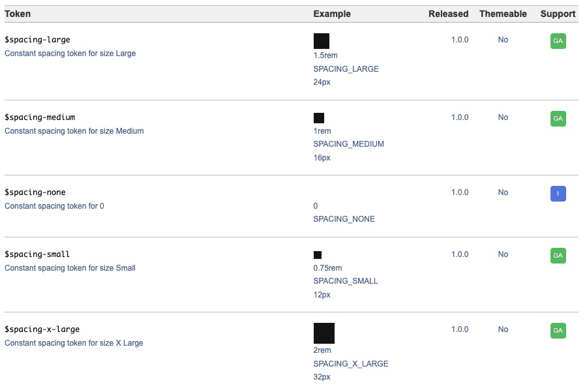This screenshot has width=587, height=392.
Task: Click the GA badge for spacing-medium
Action: [558, 119]
